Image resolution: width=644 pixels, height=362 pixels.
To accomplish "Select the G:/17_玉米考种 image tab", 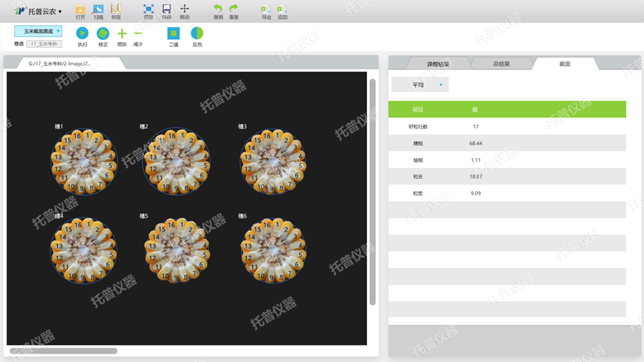I will [71, 63].
